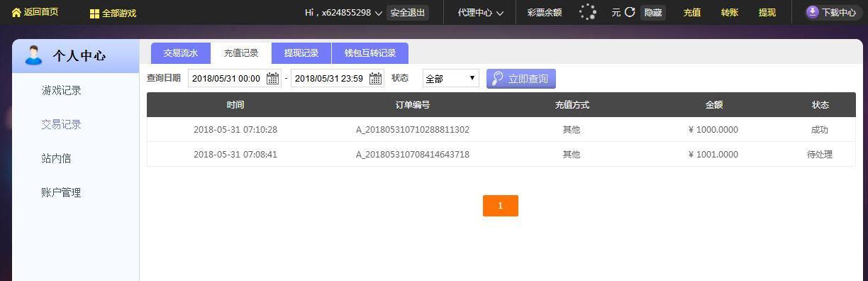The width and height of the screenshot is (868, 281).
Task: Click the home icon beside 返回首页
Action: (x=16, y=13)
